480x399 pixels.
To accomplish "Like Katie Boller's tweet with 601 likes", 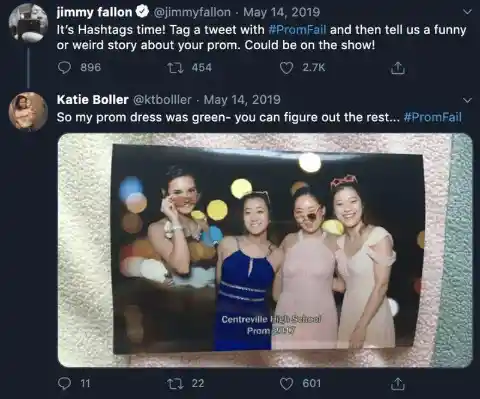I will [286, 384].
